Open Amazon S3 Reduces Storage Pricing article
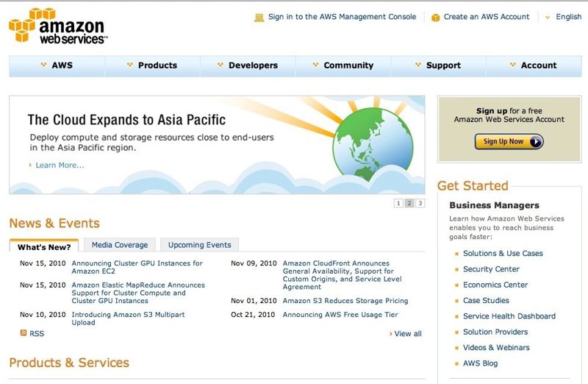The image size is (588, 384). 345,301
